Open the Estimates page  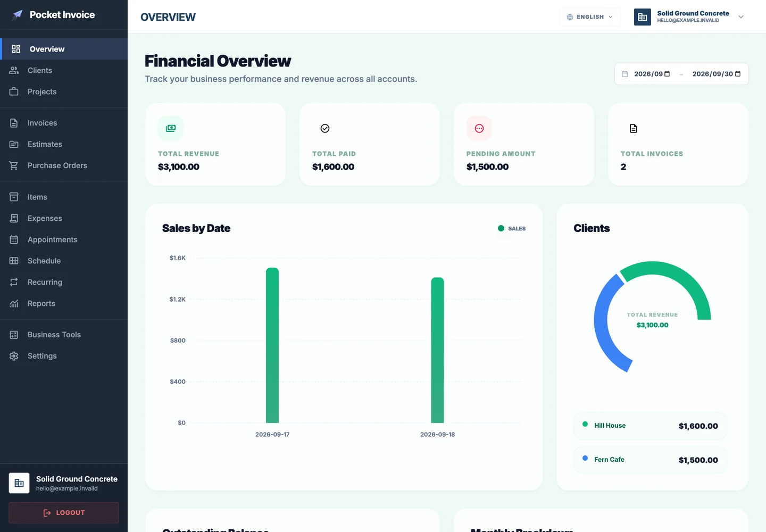pos(64,144)
